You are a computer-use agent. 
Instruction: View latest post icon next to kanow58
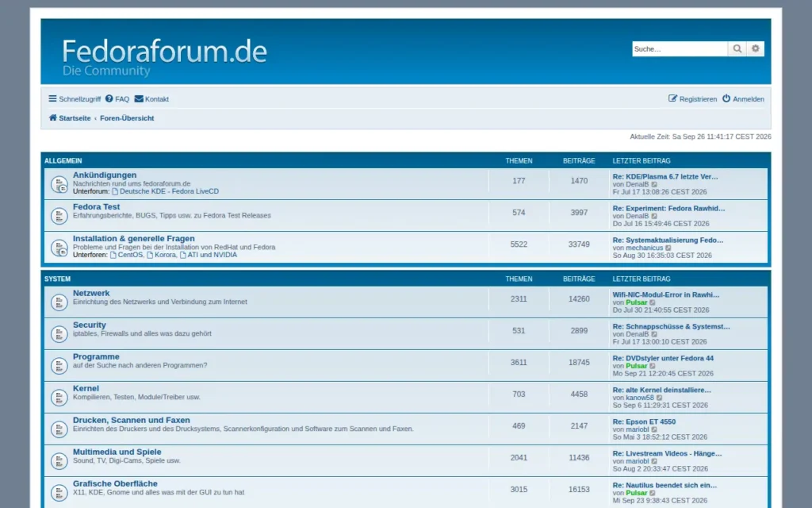pyautogui.click(x=659, y=398)
